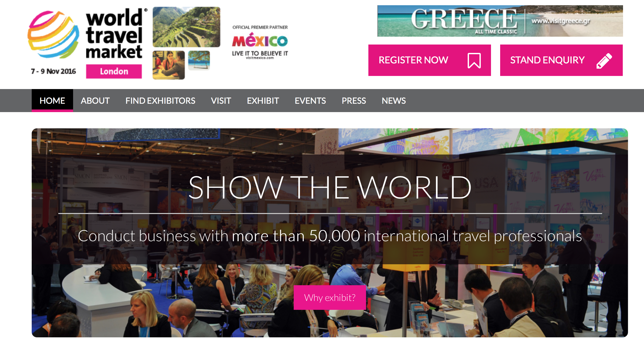Open the rice terraces landscape thumbnail
Image resolution: width=644 pixels, height=341 pixels.
(x=187, y=27)
